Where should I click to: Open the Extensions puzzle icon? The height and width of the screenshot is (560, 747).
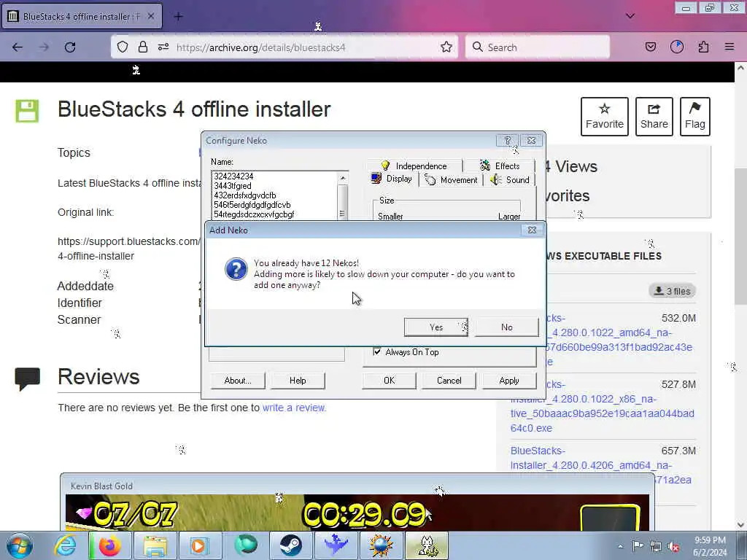[703, 47]
